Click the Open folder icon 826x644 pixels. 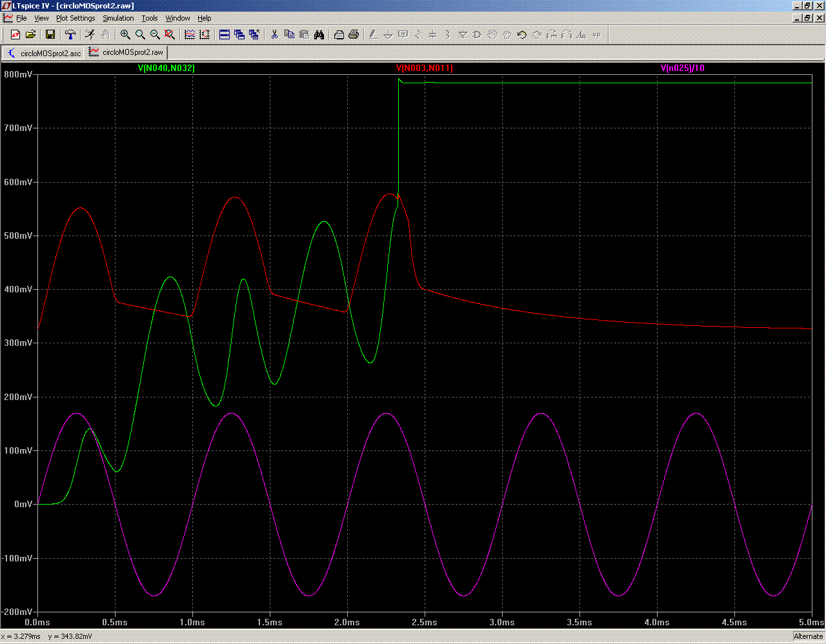30,35
